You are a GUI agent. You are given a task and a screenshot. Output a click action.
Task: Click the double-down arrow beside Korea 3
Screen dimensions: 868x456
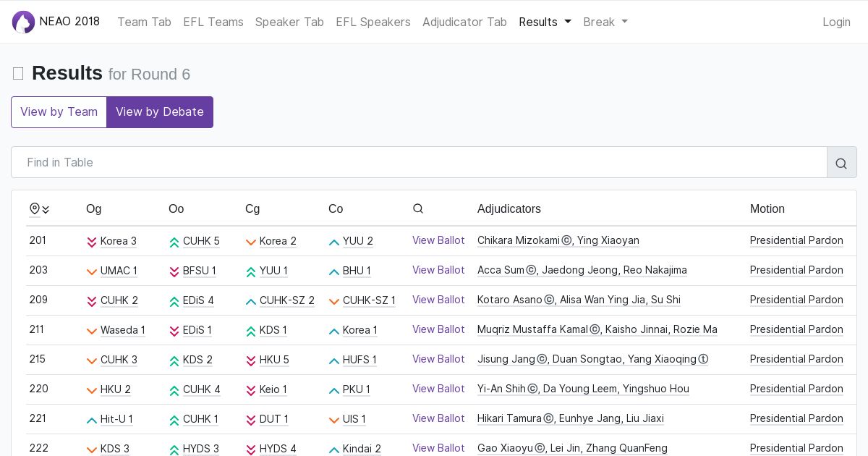[x=92, y=242]
